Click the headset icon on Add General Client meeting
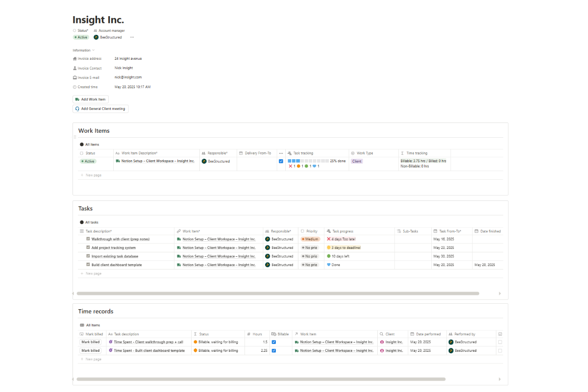The image size is (588, 392). coord(77,109)
